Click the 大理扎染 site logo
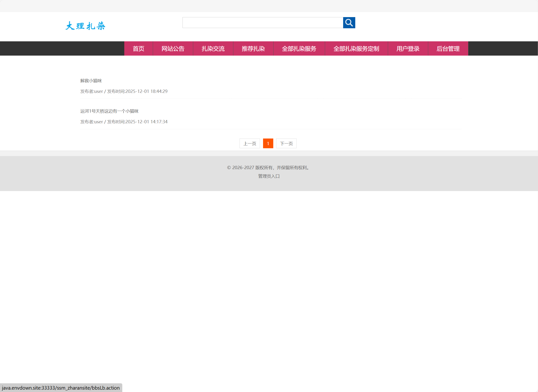 (85, 26)
